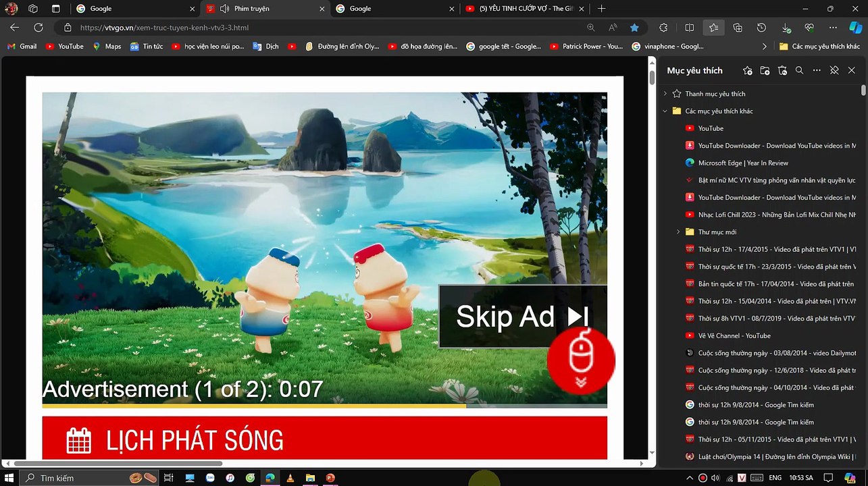The height and width of the screenshot is (486, 868).
Task: Close the favorites panel
Action: pos(851,70)
